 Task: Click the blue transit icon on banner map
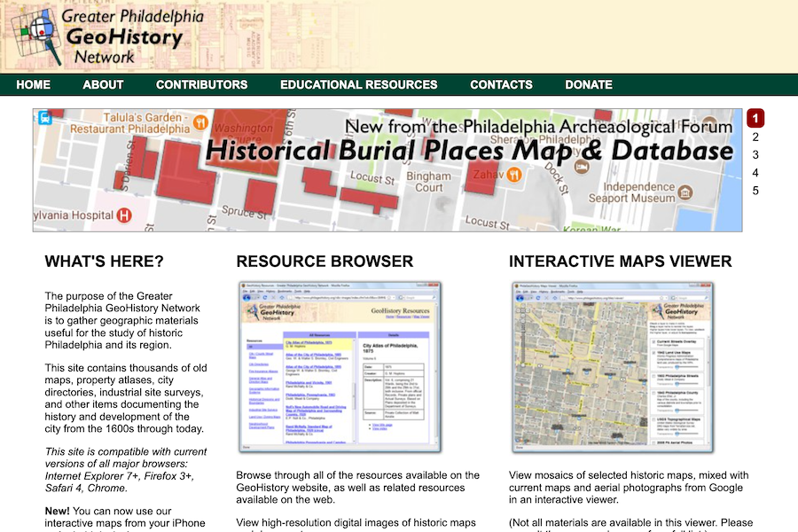coord(44,118)
